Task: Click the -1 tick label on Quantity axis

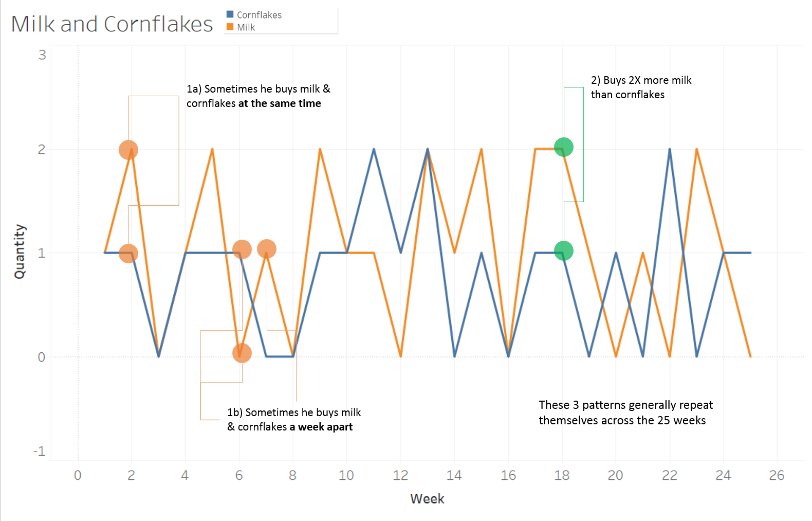Action: click(40, 451)
